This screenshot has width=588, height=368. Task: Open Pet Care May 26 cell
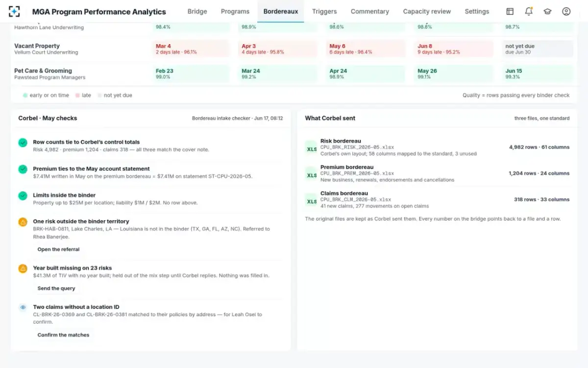454,74
